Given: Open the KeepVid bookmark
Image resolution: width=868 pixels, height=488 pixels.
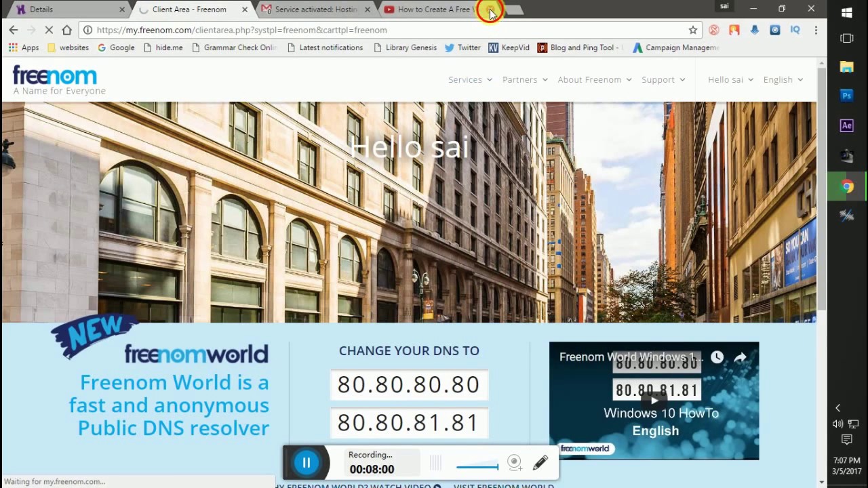Looking at the screenshot, I should pos(509,47).
